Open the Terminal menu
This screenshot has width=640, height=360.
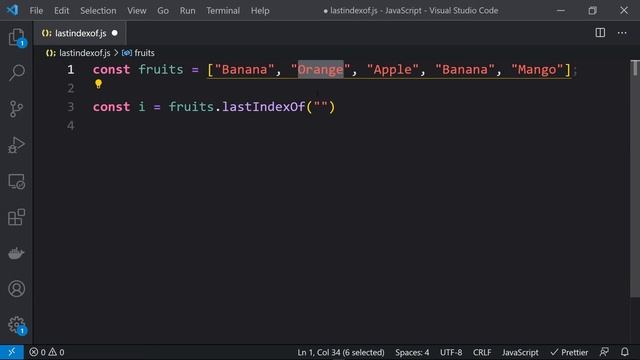223,11
